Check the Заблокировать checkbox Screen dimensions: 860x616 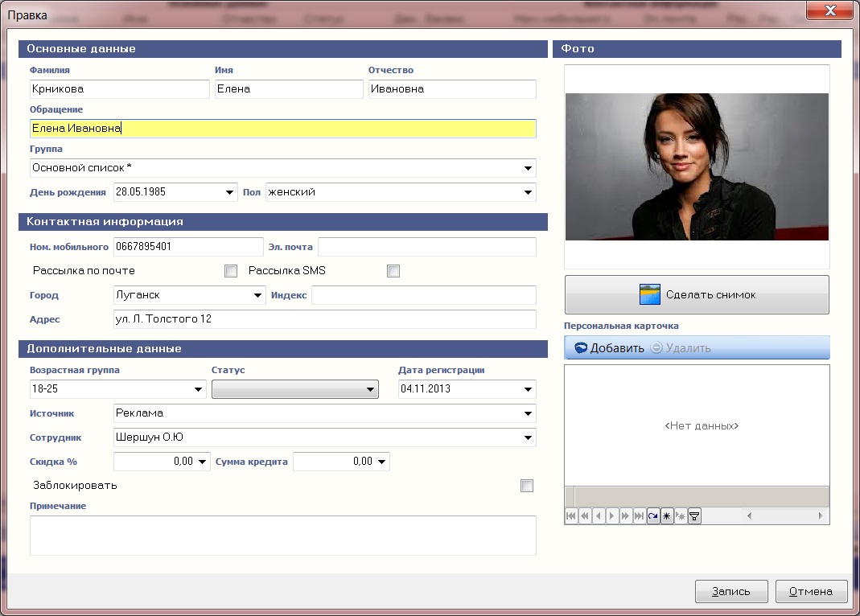tap(527, 486)
